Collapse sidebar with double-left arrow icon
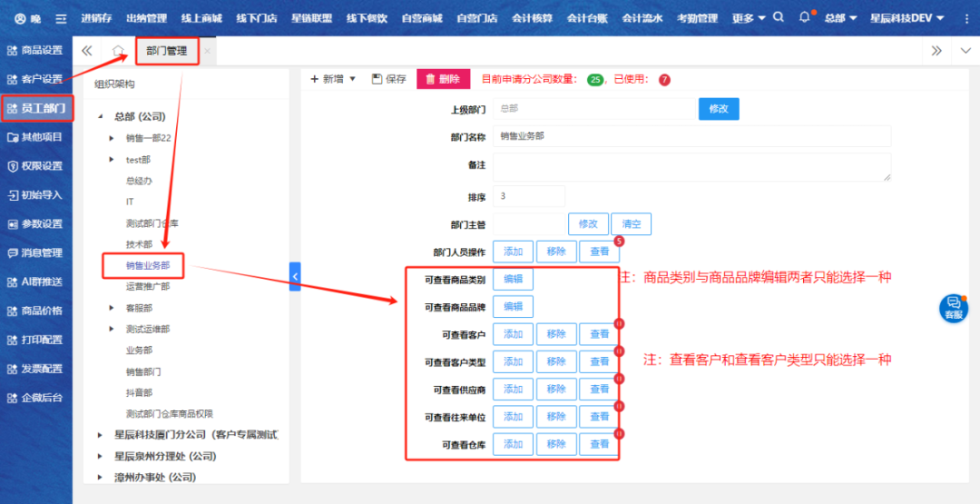The height and width of the screenshot is (504, 980). [87, 51]
